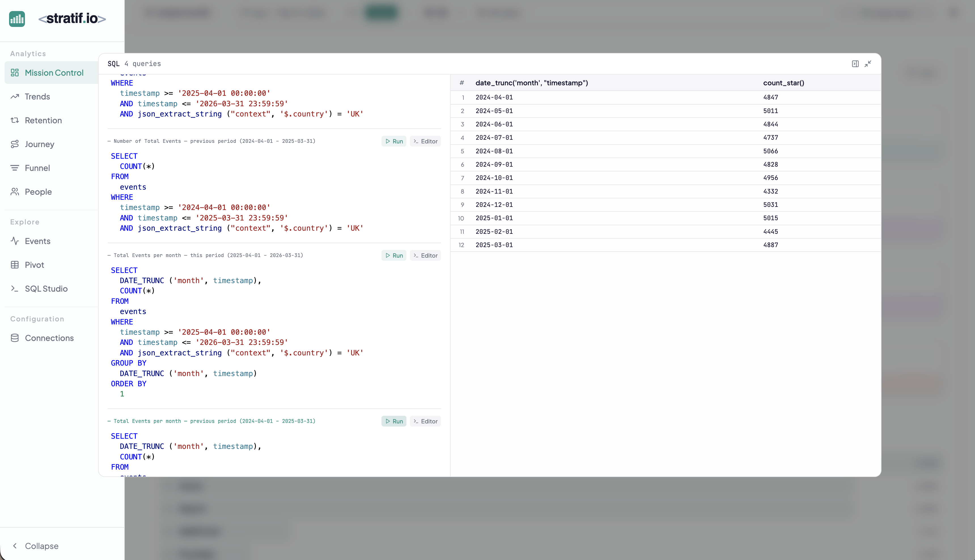The image size is (975, 560).
Task: Click the stratif.io green logo icon
Action: [17, 19]
